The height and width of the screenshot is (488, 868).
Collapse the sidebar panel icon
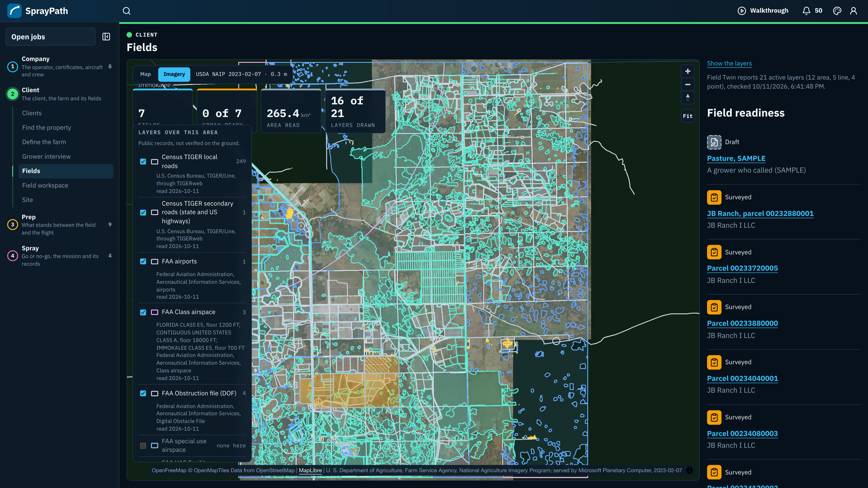click(106, 37)
